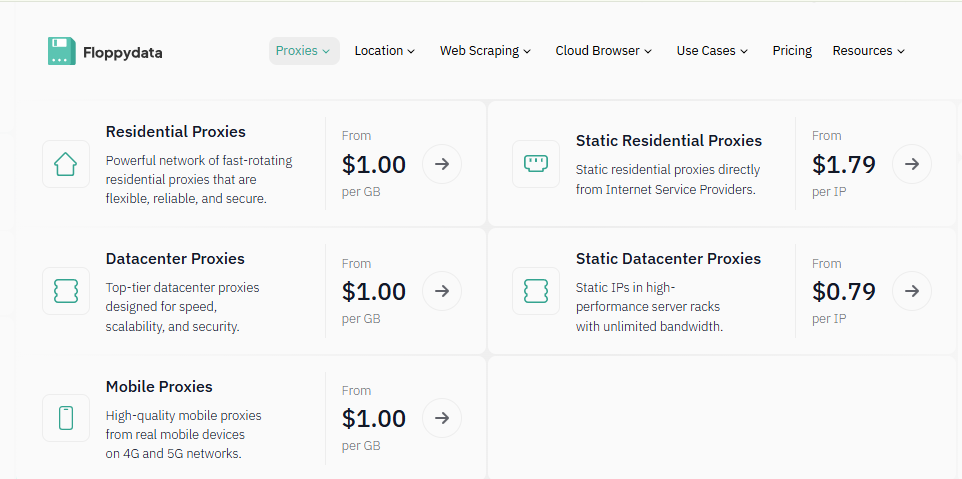Click arrow button beside $0.79 per IP

pyautogui.click(x=912, y=291)
